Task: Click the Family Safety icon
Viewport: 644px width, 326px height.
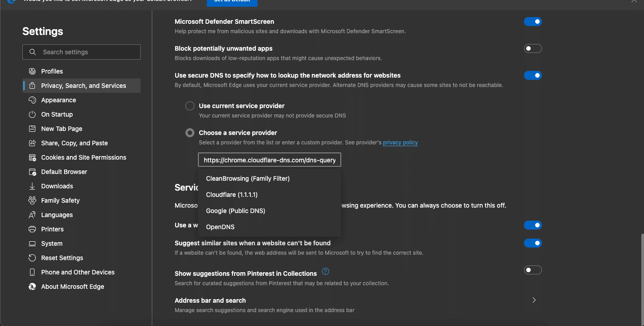Action: tap(32, 200)
